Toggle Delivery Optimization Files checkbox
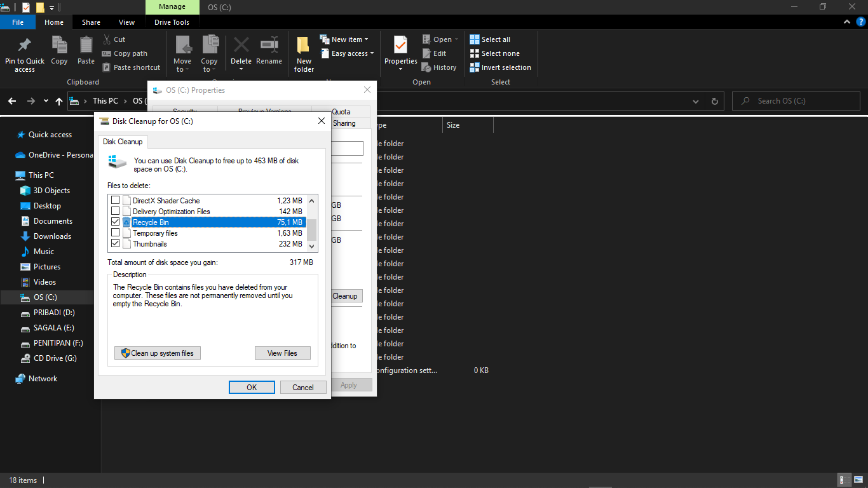 pos(116,211)
